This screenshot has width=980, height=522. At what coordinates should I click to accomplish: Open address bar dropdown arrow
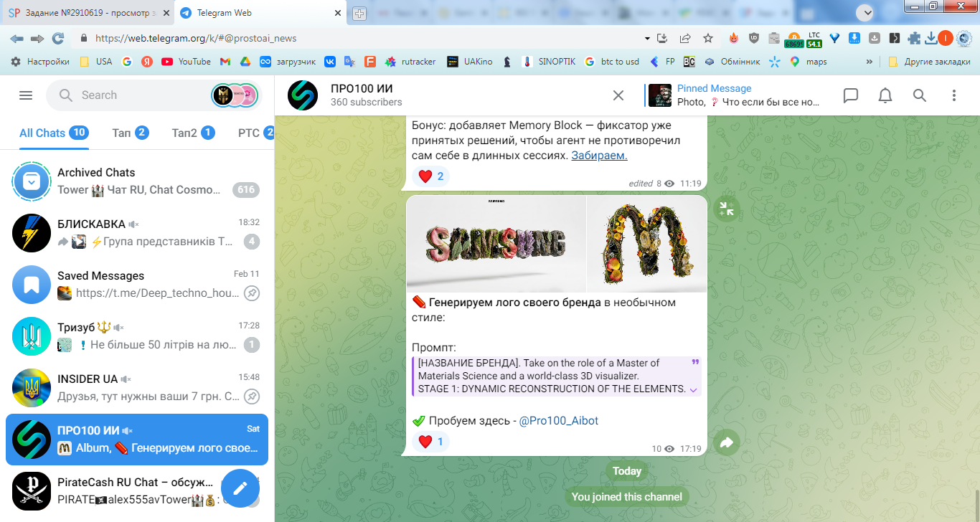(646, 38)
